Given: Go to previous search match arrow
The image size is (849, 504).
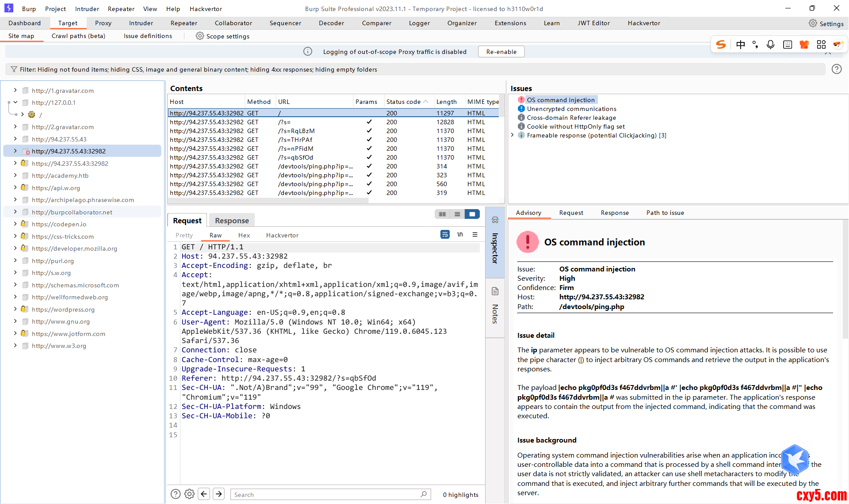Looking at the screenshot, I should 204,494.
